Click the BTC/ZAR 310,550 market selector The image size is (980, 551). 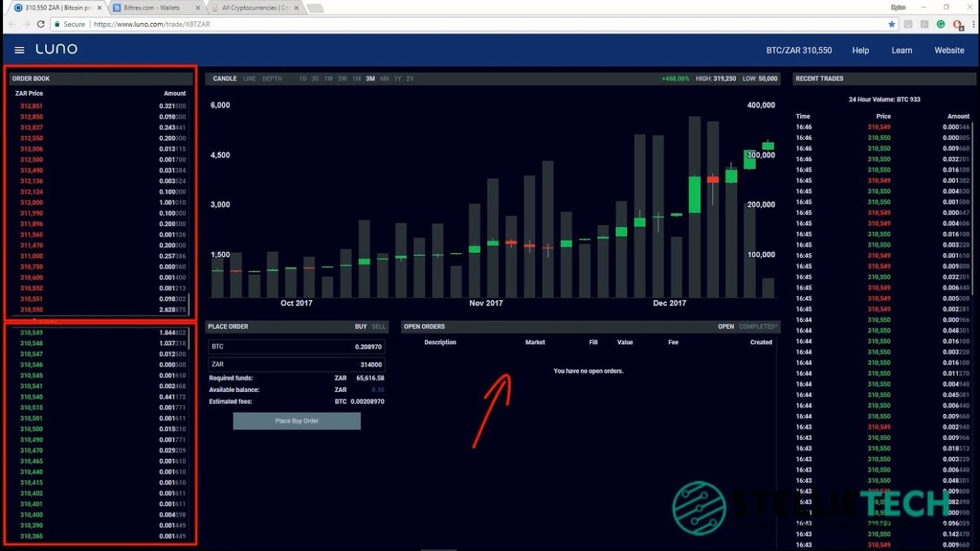tap(799, 51)
